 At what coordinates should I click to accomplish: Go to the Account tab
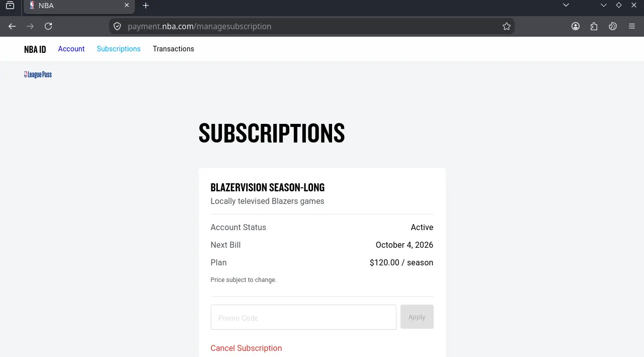(x=71, y=49)
